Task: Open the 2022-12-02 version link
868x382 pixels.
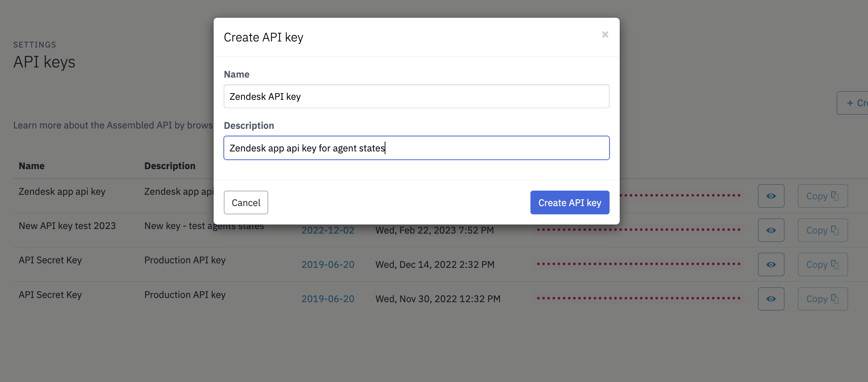Action: (x=328, y=230)
